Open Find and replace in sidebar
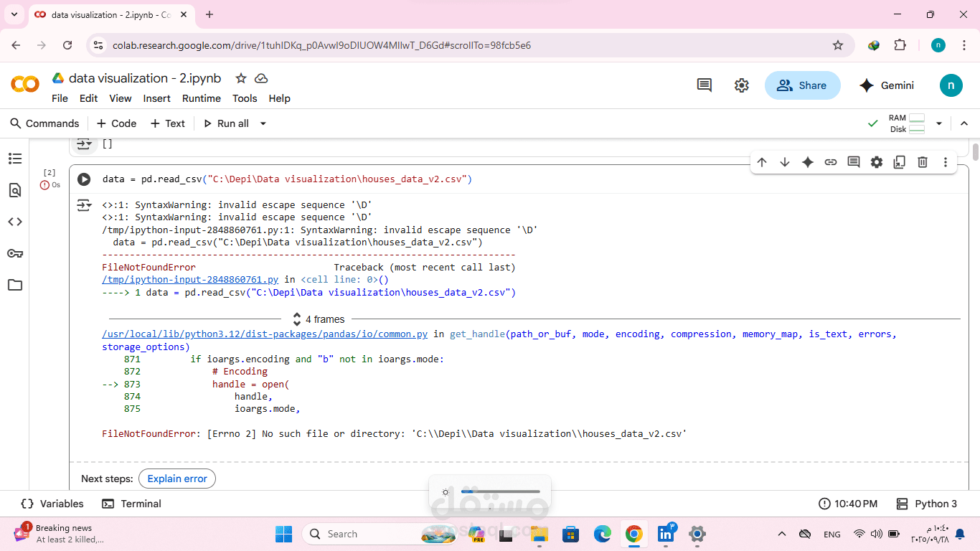The height and width of the screenshot is (551, 980). pos(15,190)
